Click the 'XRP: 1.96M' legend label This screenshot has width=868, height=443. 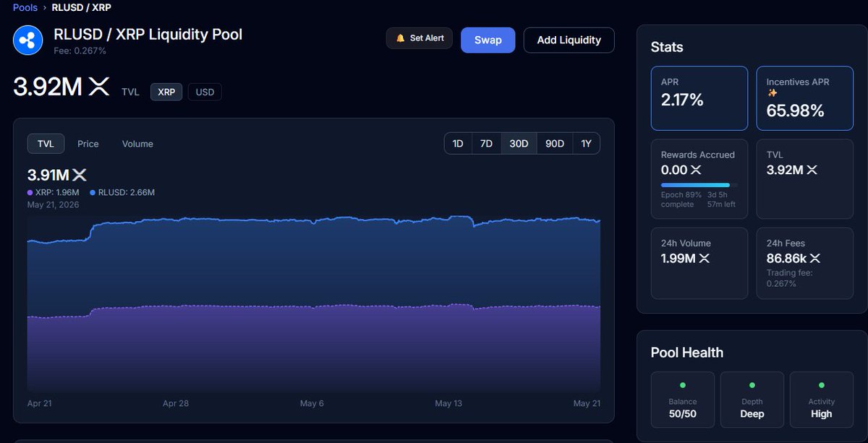point(59,193)
